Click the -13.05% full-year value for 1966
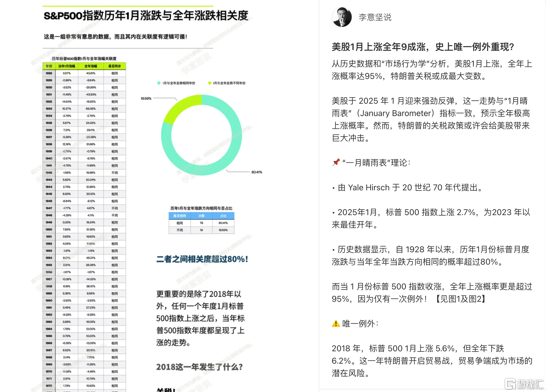The image size is (546, 392). pos(91,343)
